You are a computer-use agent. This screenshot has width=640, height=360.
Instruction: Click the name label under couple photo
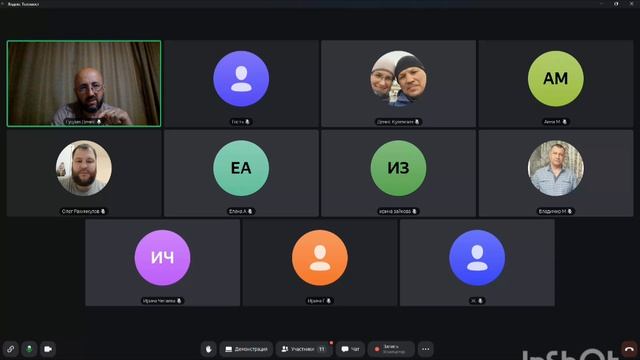398,122
